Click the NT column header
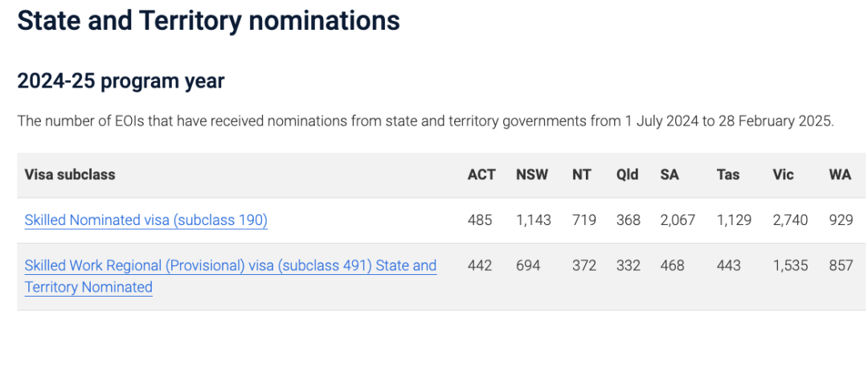 tap(581, 174)
